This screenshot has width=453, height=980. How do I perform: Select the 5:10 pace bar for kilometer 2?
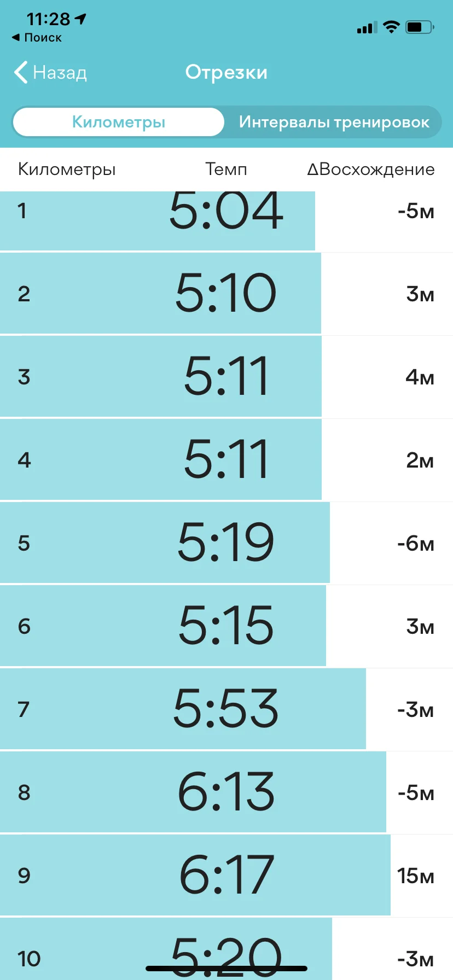tap(225, 293)
